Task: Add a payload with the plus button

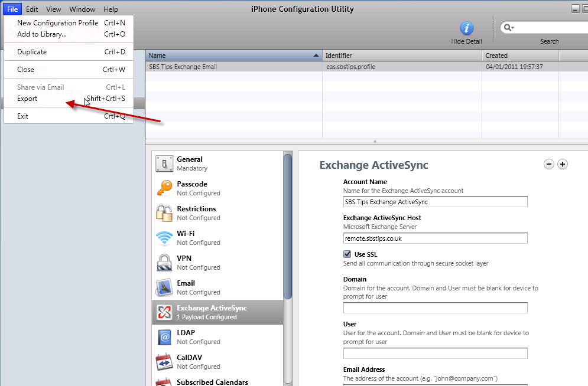Action: 563,164
